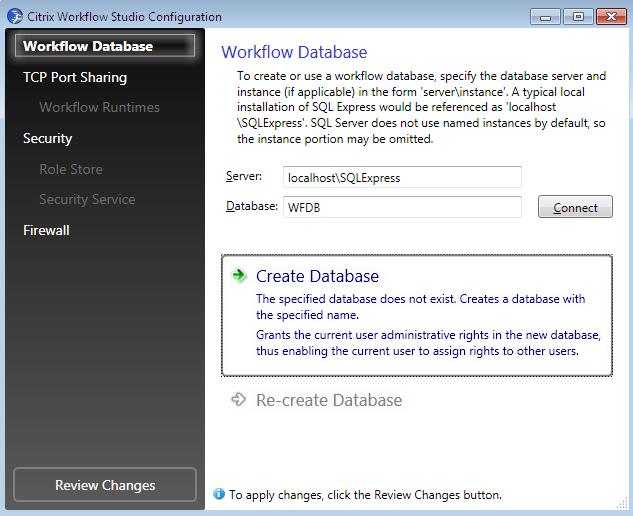Select Workflow Database in the sidebar
This screenshot has height=516, width=633.
click(x=105, y=46)
